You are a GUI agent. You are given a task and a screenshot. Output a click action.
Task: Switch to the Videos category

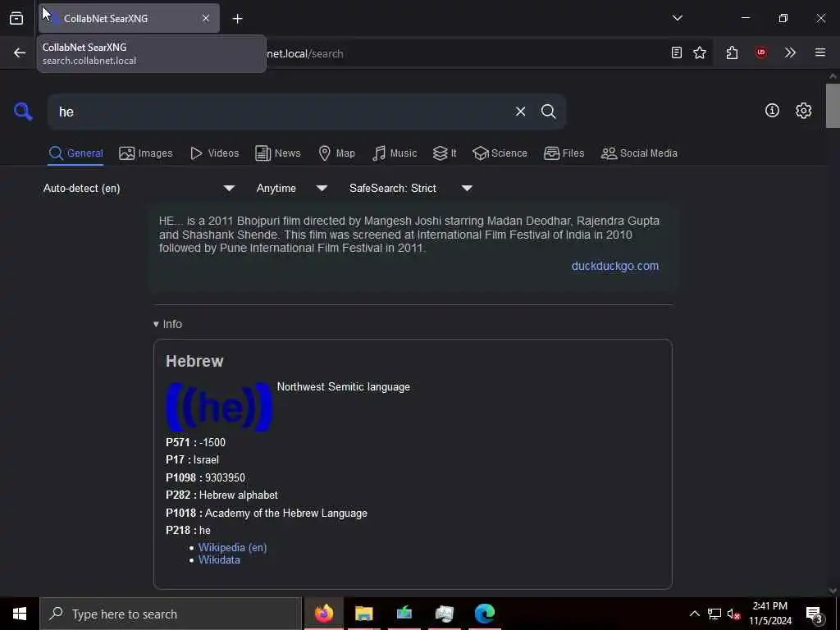pyautogui.click(x=214, y=153)
